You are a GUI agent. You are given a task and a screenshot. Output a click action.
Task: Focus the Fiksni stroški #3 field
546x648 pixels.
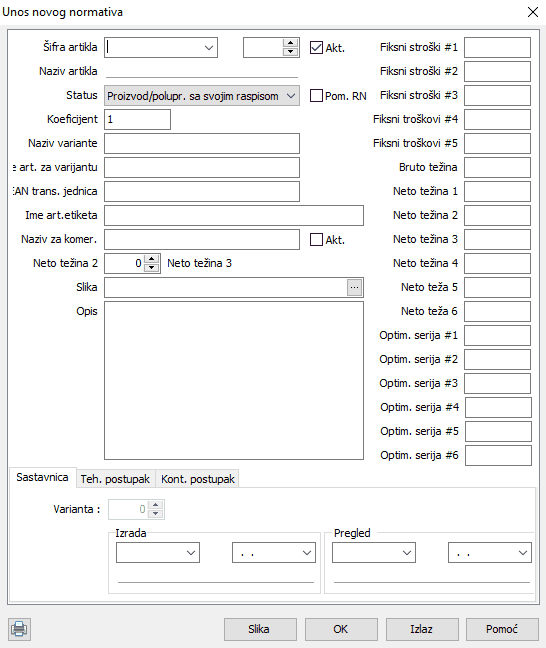point(497,95)
